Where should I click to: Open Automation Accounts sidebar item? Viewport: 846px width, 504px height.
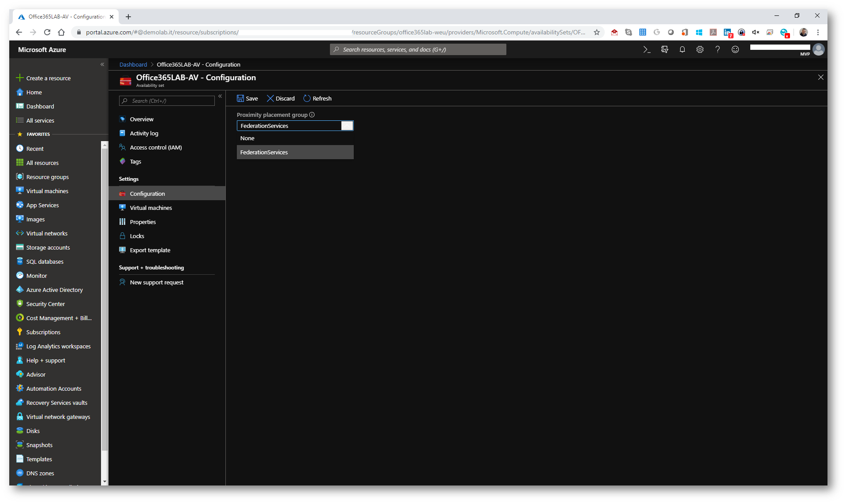click(54, 388)
